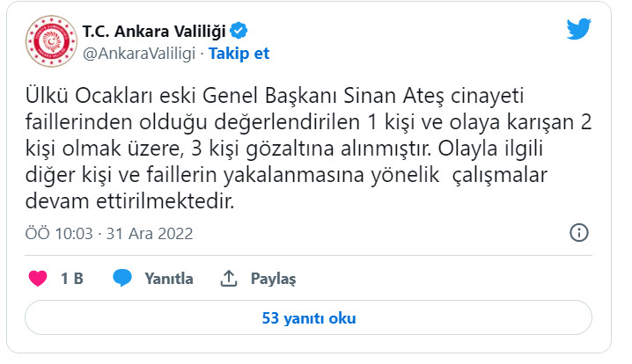Like the tweet with the heart icon

[x=38, y=279]
